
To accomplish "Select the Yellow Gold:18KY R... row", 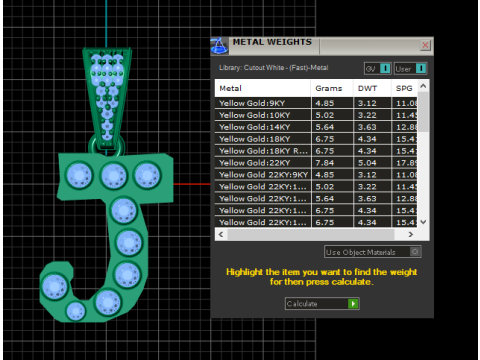I will 316,151.
